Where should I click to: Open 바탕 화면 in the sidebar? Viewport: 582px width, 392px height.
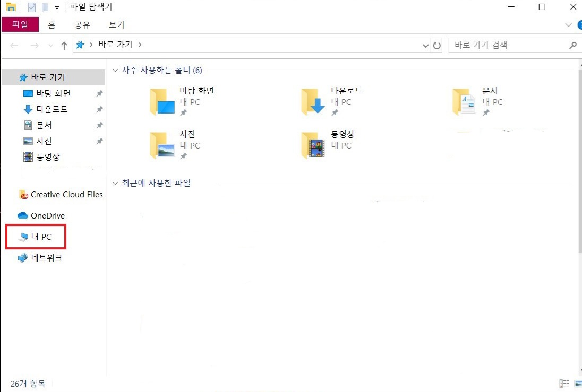click(54, 93)
